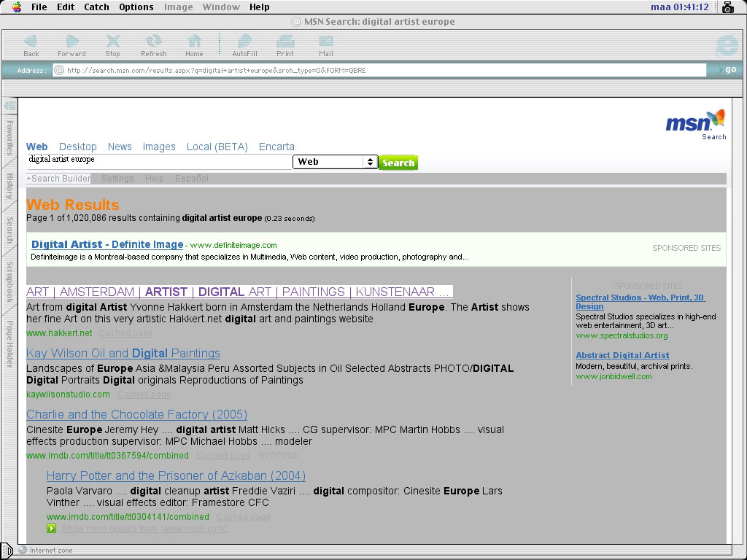Open the Help menu in the menu bar

pyautogui.click(x=260, y=7)
